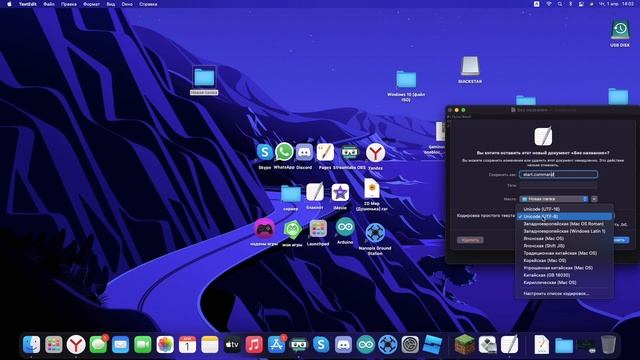640x360 pixels.
Task: Open Настроить список кодировок option
Action: (x=564, y=293)
